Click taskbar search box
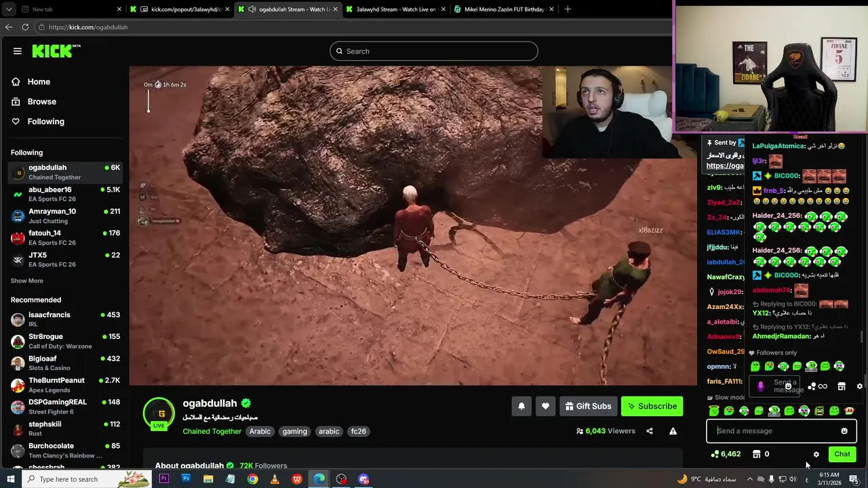The width and height of the screenshot is (868, 488). point(87,479)
